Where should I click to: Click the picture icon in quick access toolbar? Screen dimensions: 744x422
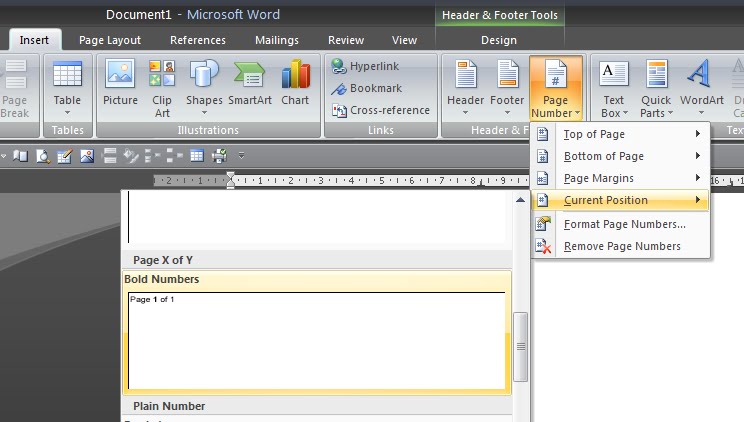(x=87, y=156)
